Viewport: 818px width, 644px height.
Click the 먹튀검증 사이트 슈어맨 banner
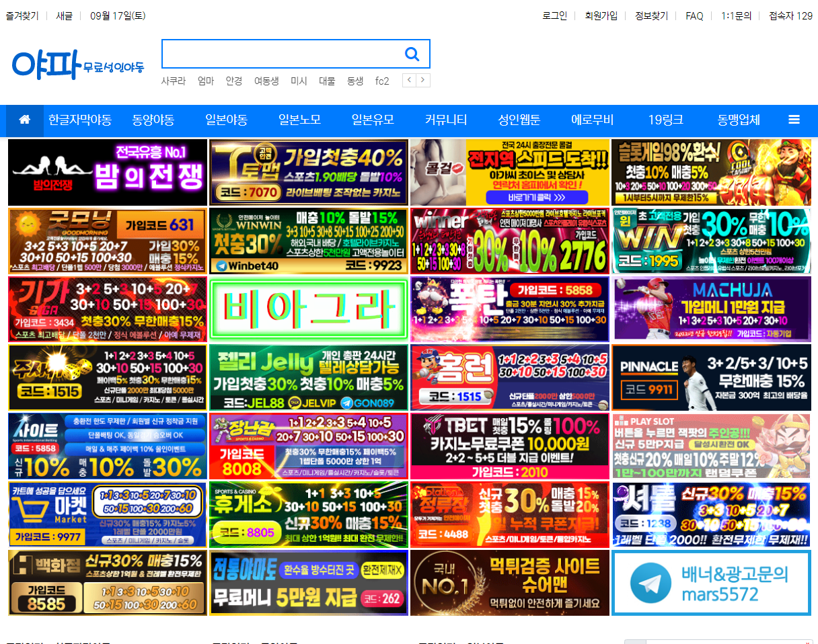click(x=510, y=583)
